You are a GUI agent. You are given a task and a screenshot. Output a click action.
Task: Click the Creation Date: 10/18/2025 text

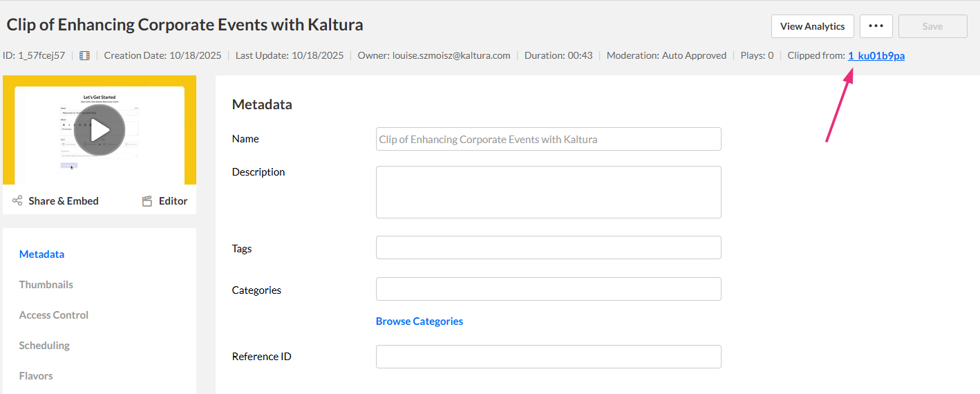click(x=162, y=56)
